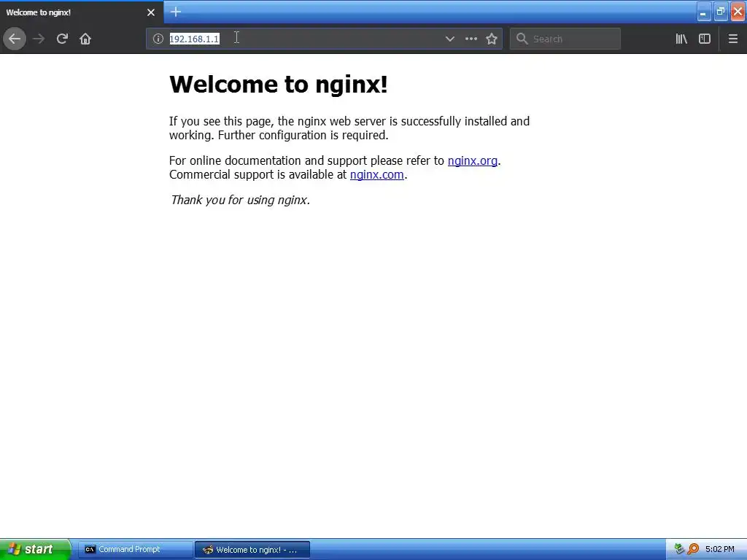Follow the nginx.org link
The width and height of the screenshot is (747, 560).
click(x=473, y=160)
